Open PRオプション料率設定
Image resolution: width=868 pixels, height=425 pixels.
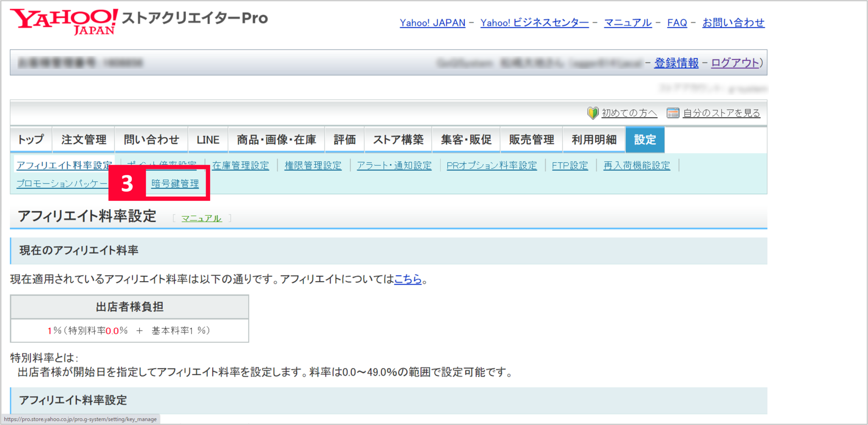point(491,165)
